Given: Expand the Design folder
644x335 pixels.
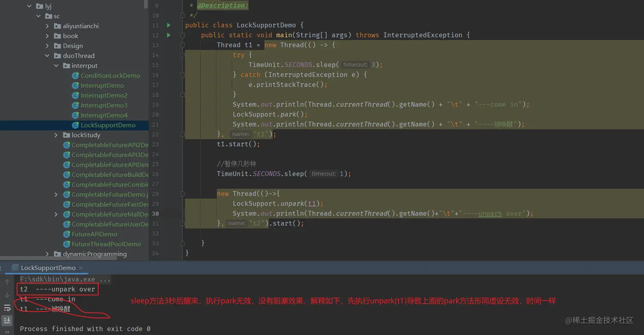Looking at the screenshot, I should click(47, 46).
